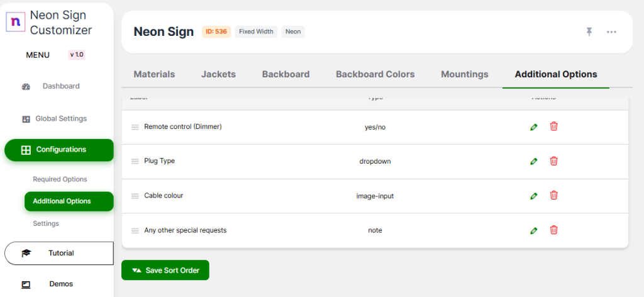644x297 pixels.
Task: Click the Neon Sign Customizer logo
Action: point(15,21)
